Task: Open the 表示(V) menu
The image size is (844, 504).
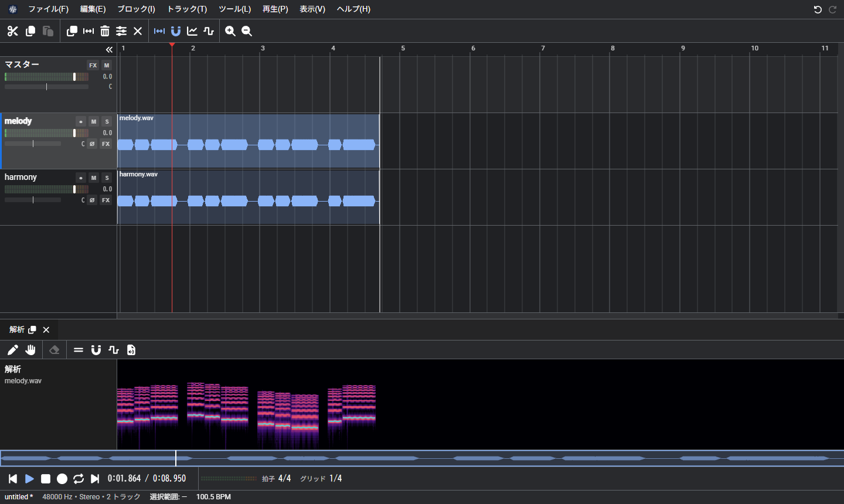Action: 312,9
